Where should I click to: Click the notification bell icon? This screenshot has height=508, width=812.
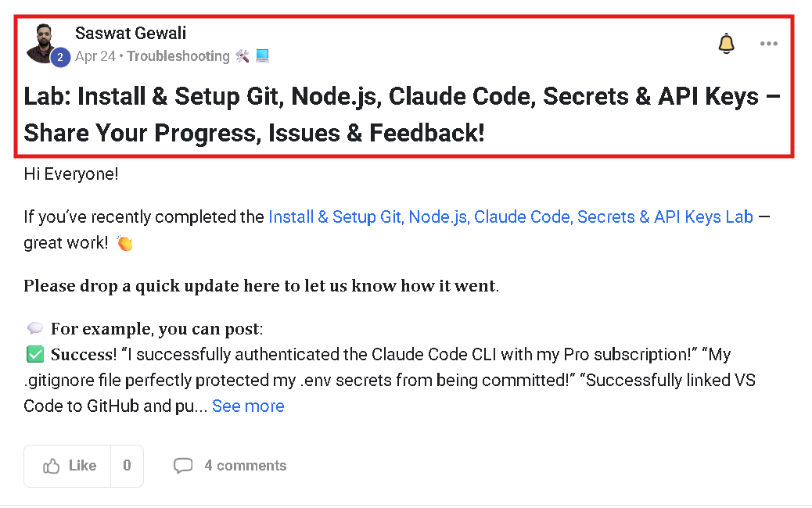click(726, 44)
